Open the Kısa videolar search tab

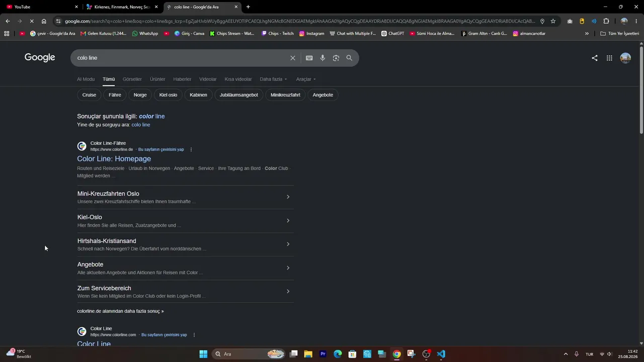(238, 79)
